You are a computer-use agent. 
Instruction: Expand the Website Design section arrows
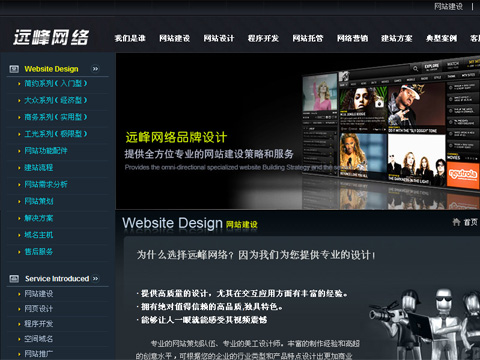pyautogui.click(x=95, y=69)
